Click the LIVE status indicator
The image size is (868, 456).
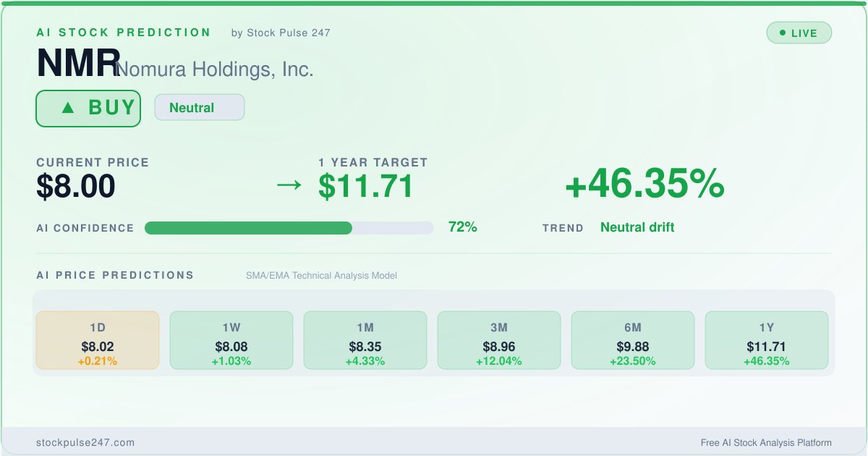[x=799, y=33]
